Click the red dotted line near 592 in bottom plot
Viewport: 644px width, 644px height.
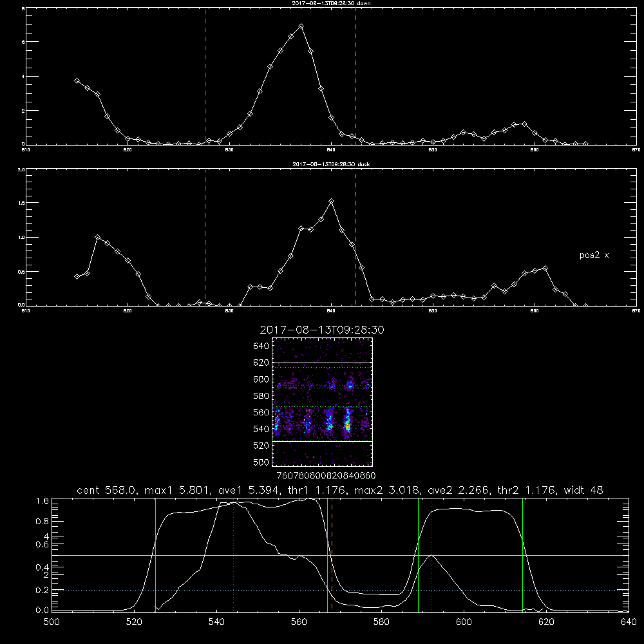pos(431,554)
